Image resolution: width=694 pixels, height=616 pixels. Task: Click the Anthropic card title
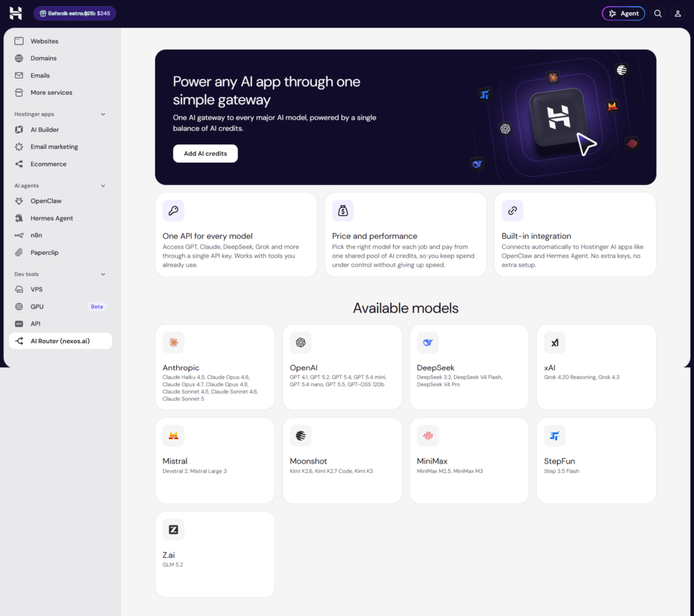[180, 368]
